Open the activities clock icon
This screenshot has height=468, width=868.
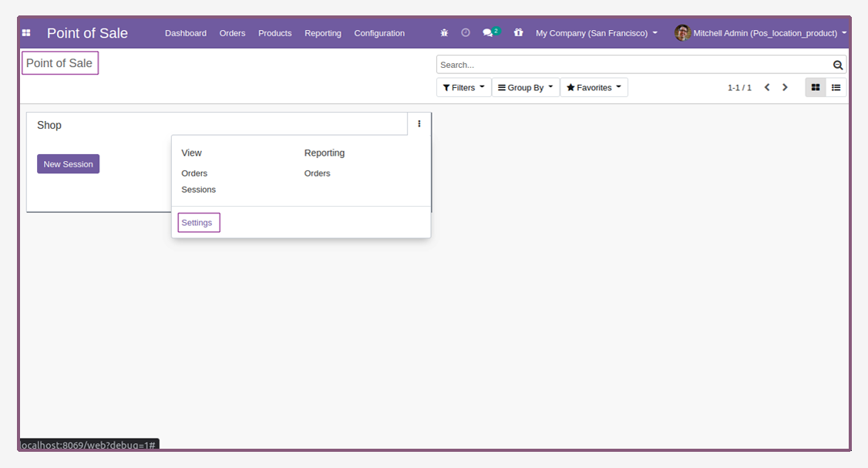click(x=466, y=32)
